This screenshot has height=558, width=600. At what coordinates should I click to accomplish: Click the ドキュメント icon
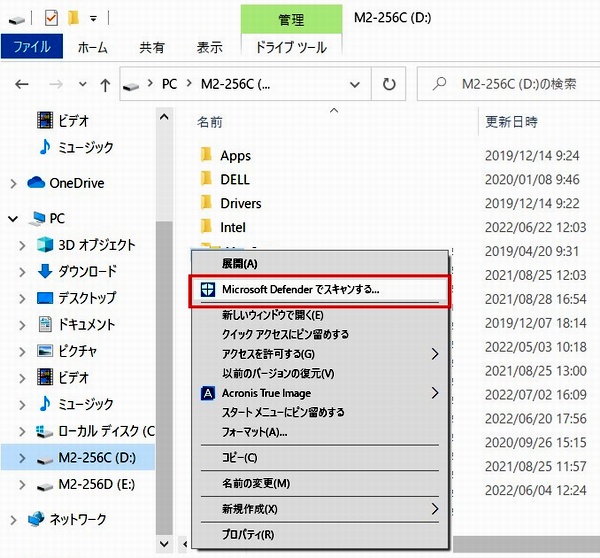click(x=45, y=324)
